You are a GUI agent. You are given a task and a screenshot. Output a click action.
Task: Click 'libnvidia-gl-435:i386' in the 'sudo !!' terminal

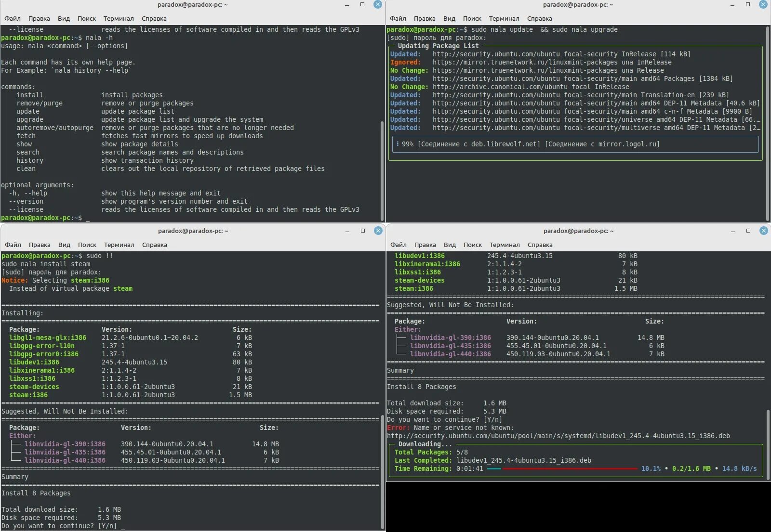point(65,452)
